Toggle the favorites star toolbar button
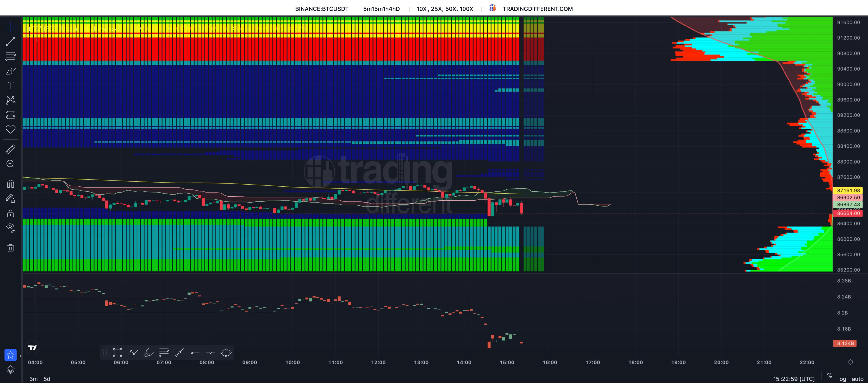868x385 pixels. 10,355
